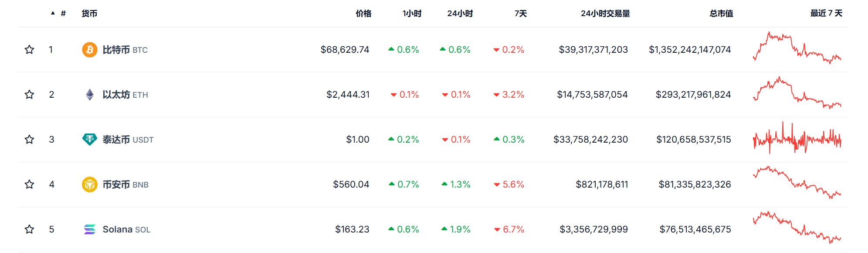Toggle the favorite star for Solana
Image resolution: width=868 pixels, height=253 pixels.
point(29,229)
